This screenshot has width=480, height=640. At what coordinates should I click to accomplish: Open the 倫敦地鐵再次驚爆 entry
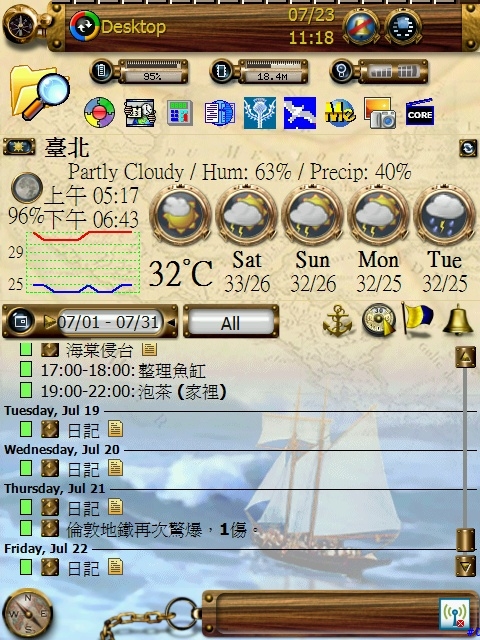tap(162, 530)
